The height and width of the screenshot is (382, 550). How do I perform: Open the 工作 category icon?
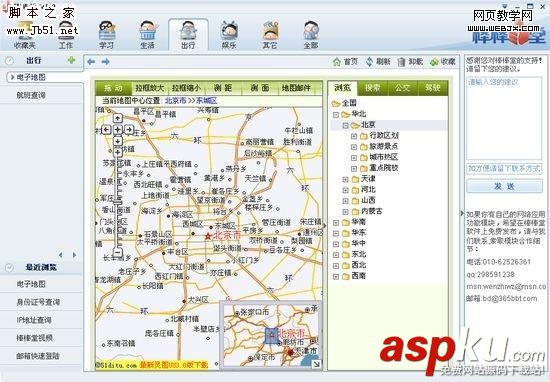click(66, 35)
